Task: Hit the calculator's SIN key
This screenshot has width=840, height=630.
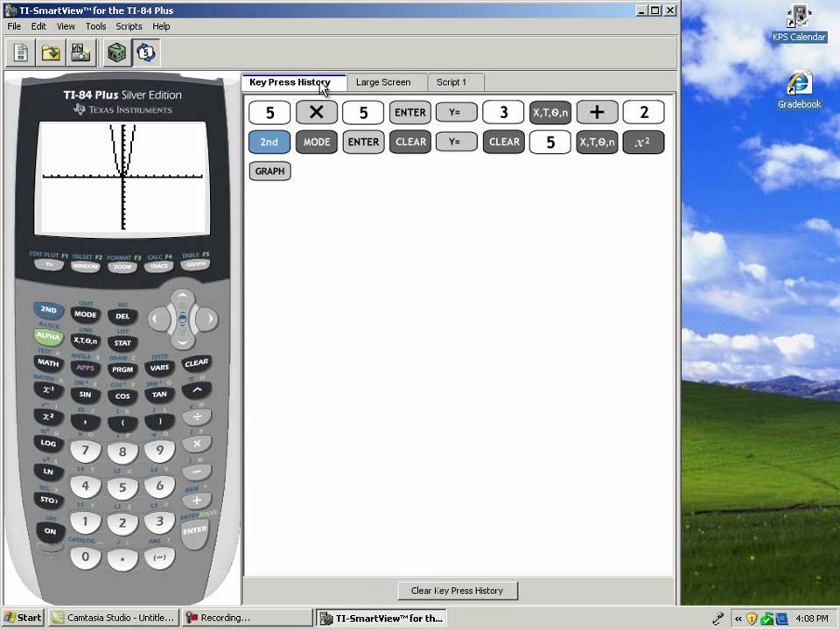Action: point(85,395)
